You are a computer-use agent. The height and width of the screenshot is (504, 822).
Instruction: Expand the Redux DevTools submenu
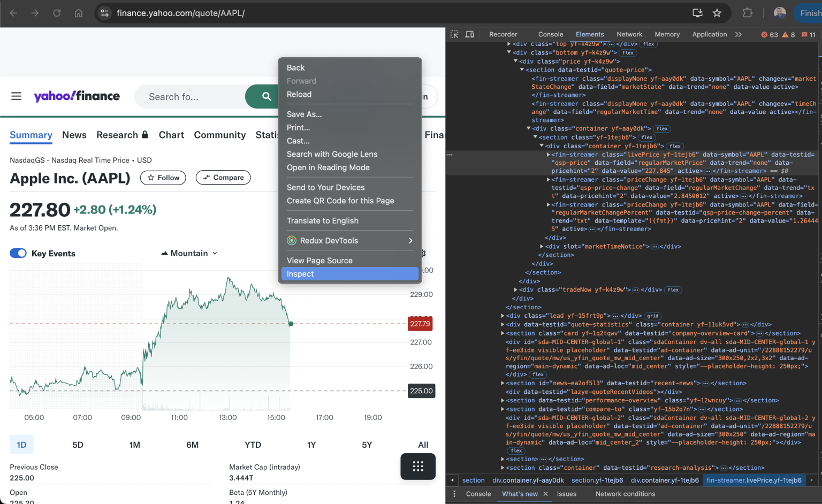pos(410,241)
